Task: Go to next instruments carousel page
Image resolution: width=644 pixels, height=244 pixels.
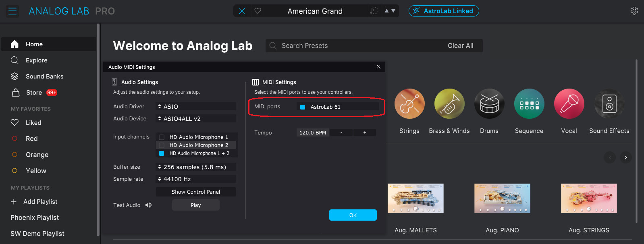Action: pyautogui.click(x=625, y=157)
